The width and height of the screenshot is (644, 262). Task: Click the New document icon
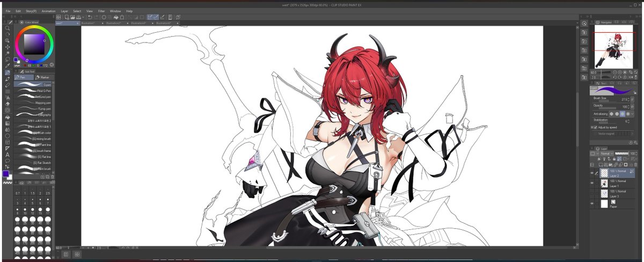[65, 17]
